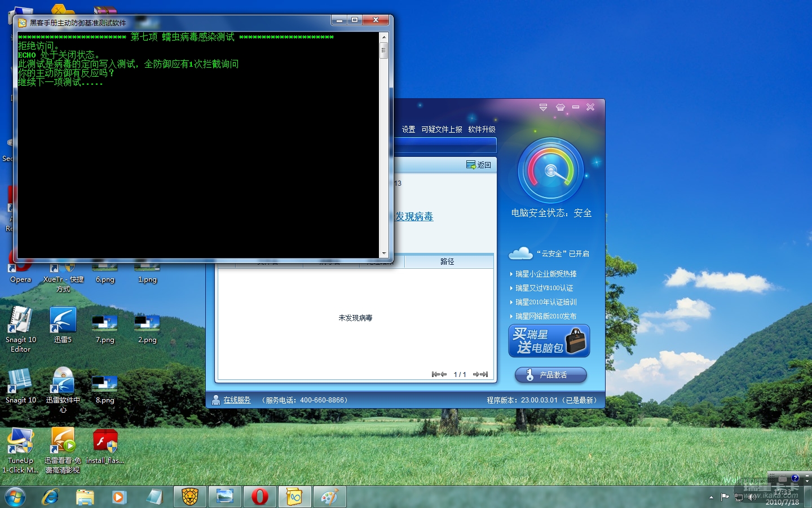Open 迅雷5 desktop icon
Viewport: 812px width, 508px height.
tap(63, 325)
